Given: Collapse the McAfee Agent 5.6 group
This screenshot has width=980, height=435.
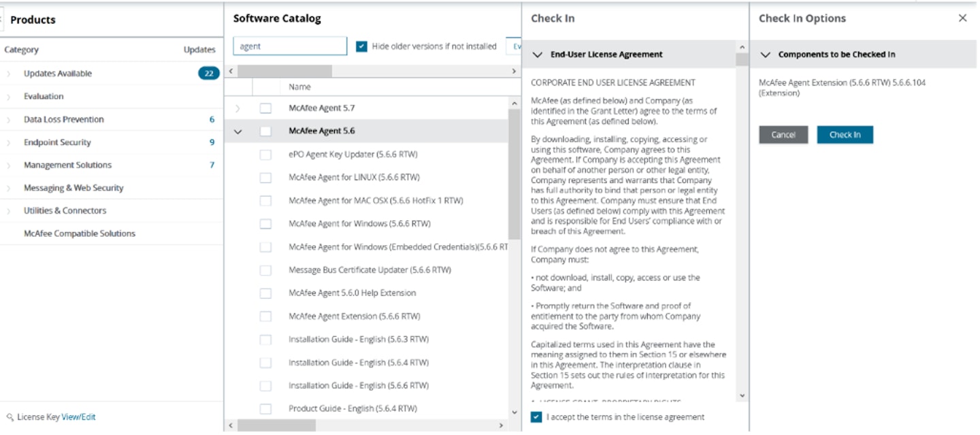Looking at the screenshot, I should click(x=238, y=131).
